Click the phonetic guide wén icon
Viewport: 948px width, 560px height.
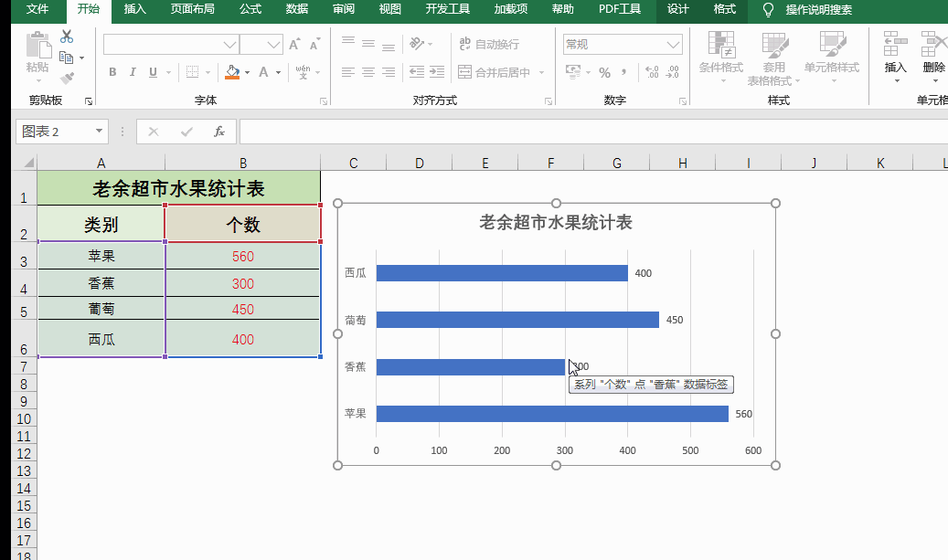(303, 72)
